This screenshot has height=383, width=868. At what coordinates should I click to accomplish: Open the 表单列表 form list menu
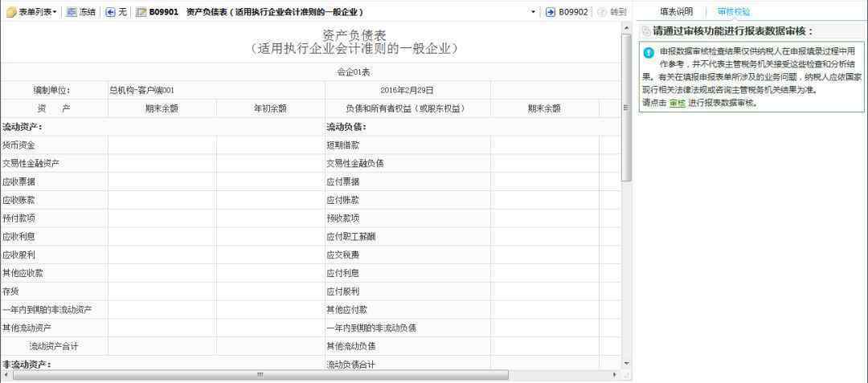tap(32, 12)
